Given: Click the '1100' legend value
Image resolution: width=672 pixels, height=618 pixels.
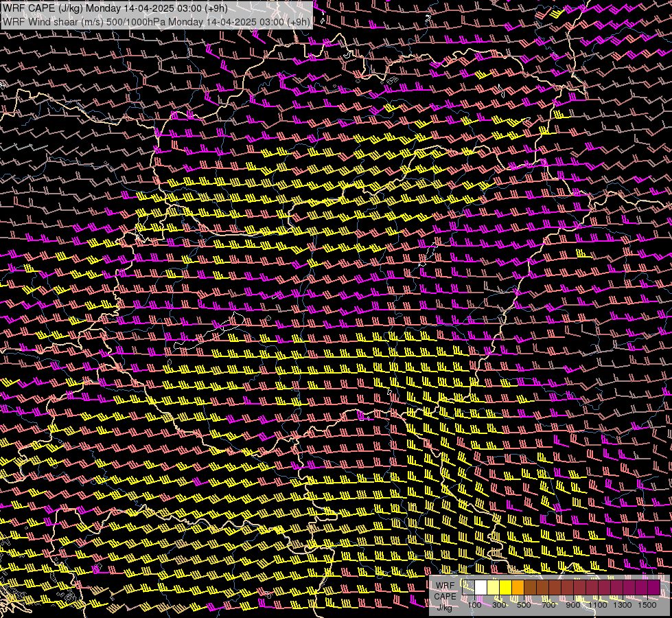Looking at the screenshot, I should [597, 605].
